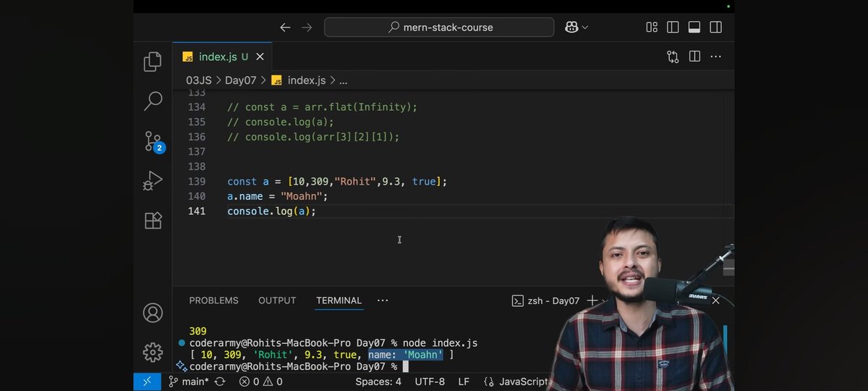Viewport: 868px width, 391px height.
Task: Go back with the left arrow
Action: (x=285, y=28)
